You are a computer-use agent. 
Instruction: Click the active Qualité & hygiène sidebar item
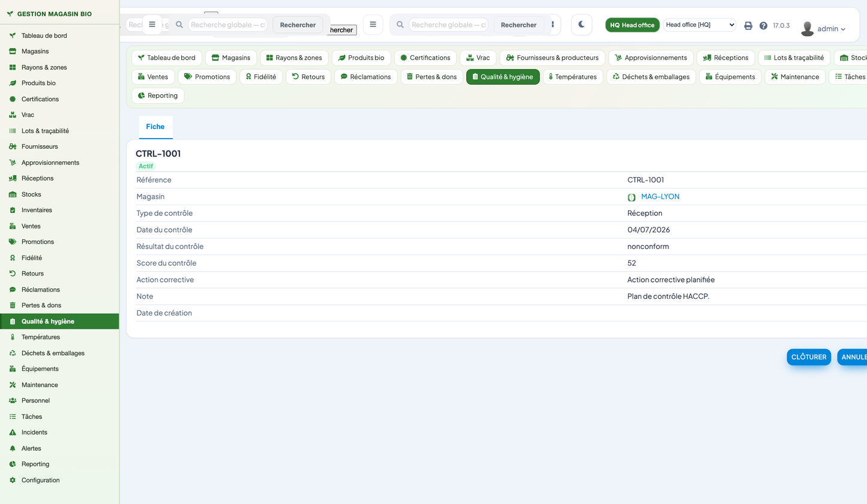pos(59,321)
